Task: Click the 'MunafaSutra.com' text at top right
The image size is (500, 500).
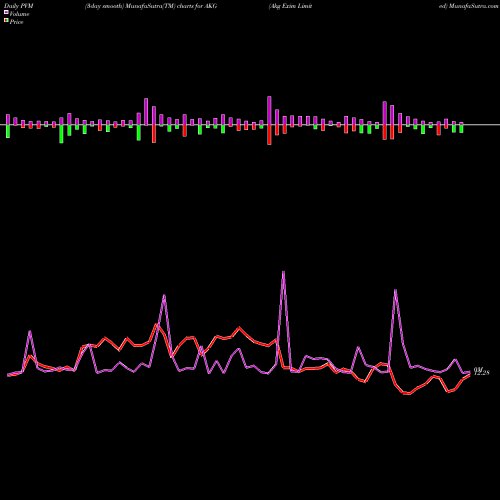Action: pos(473,6)
